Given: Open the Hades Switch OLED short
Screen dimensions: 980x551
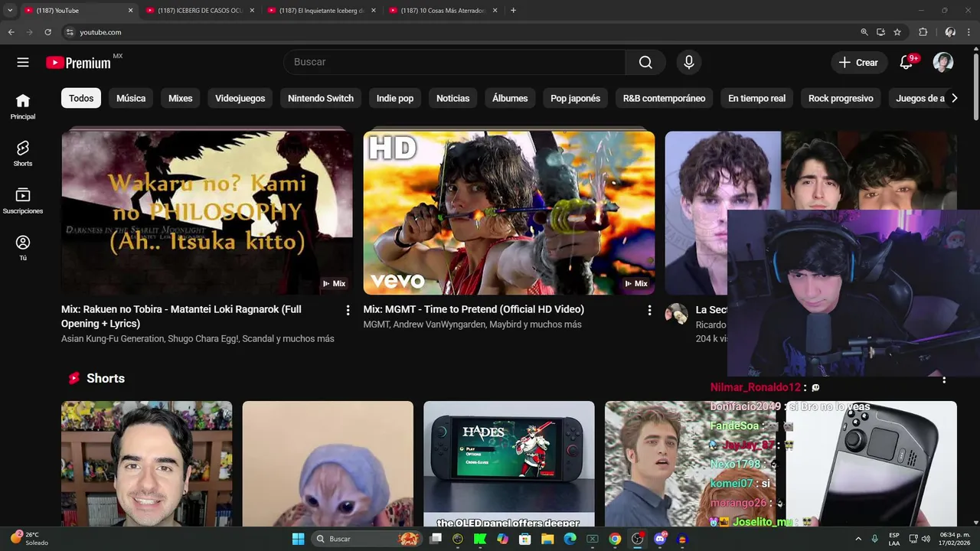Looking at the screenshot, I should 509,464.
